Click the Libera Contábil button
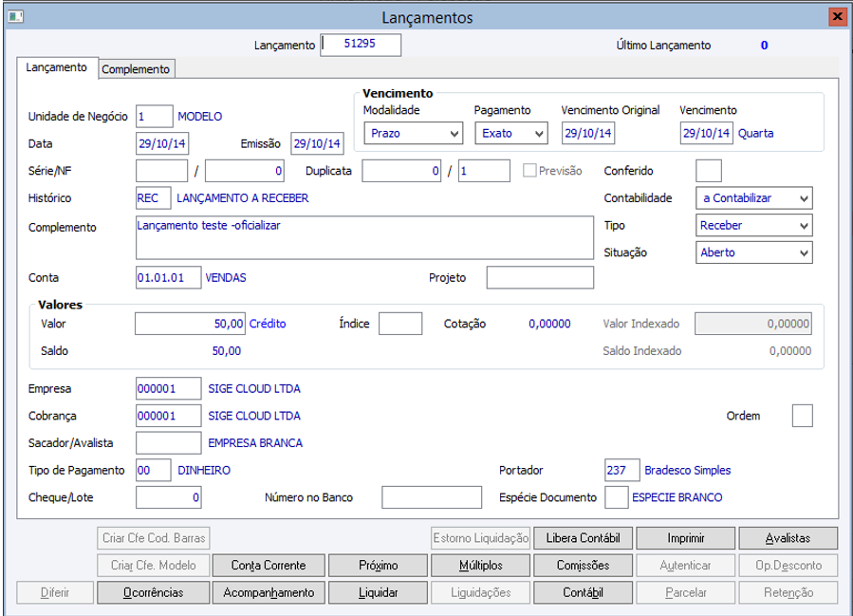Image resolution: width=853 pixels, height=616 pixels. coord(583,538)
